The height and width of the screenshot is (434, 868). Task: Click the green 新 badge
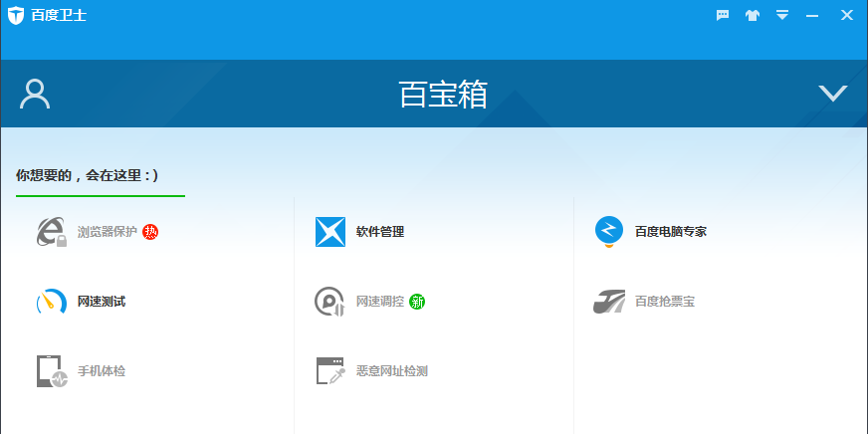point(417,302)
